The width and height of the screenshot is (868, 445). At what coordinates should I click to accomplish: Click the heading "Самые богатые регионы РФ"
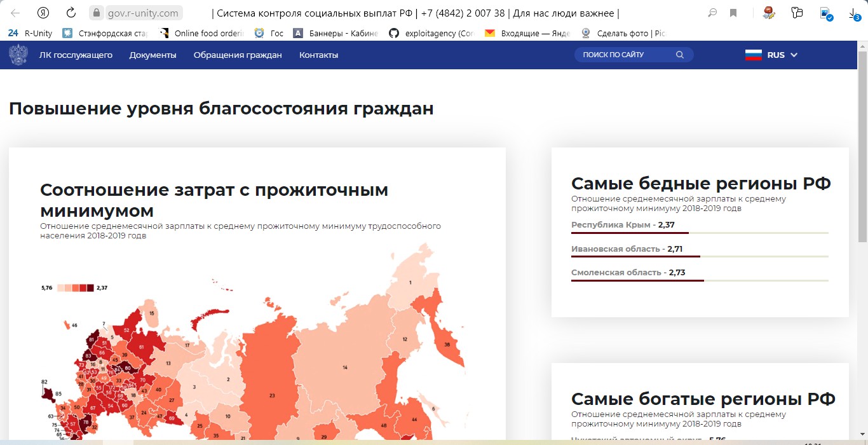tap(703, 399)
